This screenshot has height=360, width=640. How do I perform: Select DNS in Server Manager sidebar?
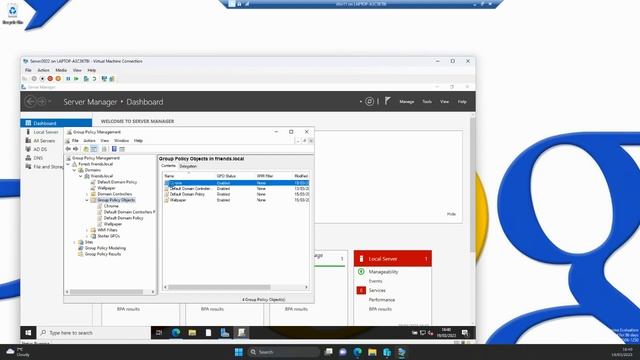(38, 158)
